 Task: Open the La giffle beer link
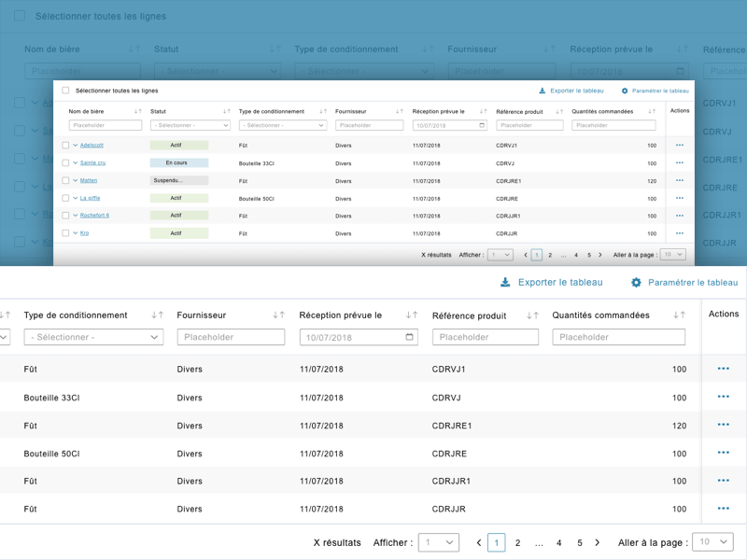point(90,198)
